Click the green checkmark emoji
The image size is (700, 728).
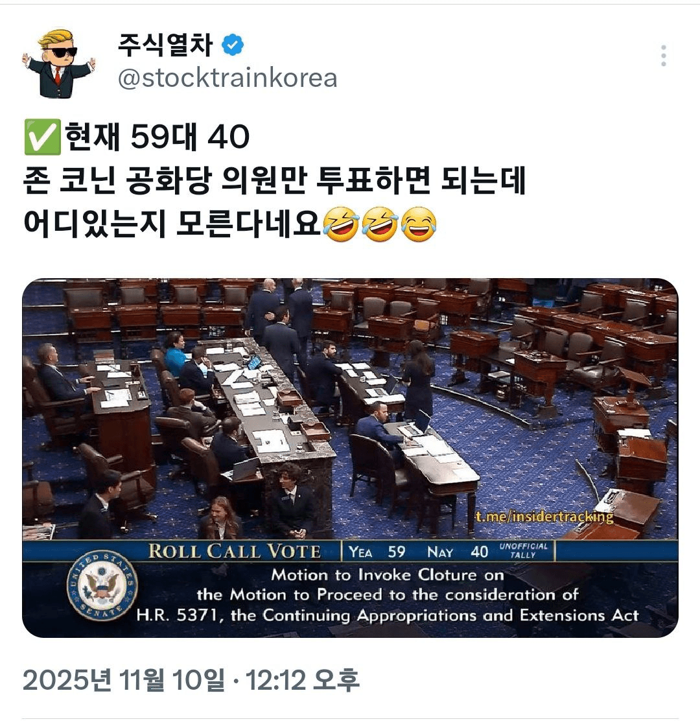42,137
